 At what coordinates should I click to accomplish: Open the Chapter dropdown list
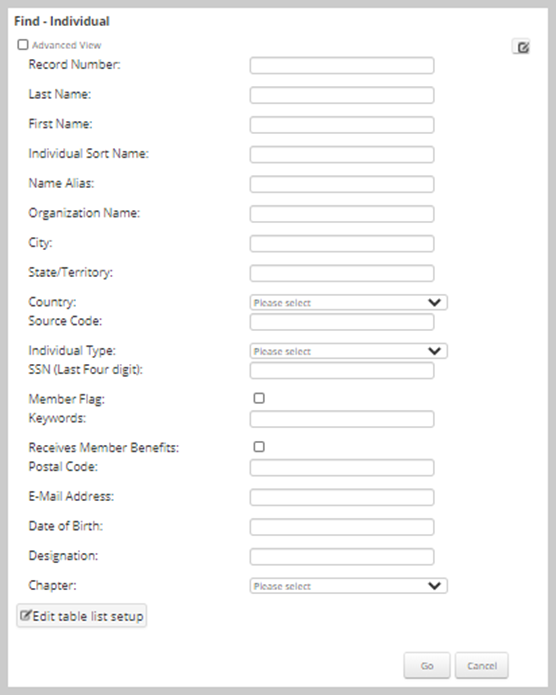(348, 586)
